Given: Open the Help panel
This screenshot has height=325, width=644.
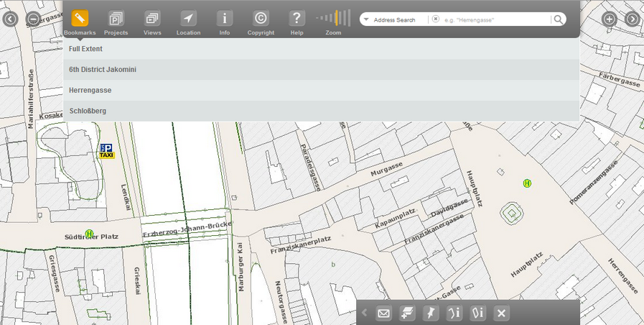Looking at the screenshot, I should [297, 19].
